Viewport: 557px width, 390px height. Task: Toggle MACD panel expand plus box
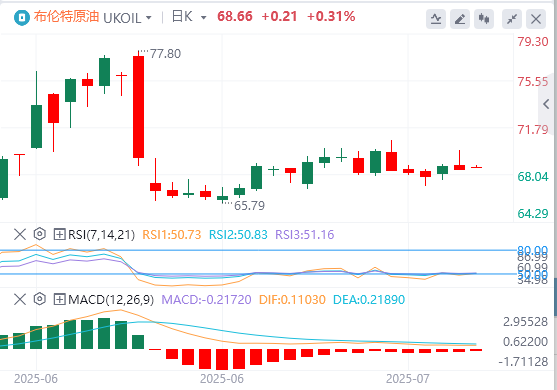pyautogui.click(x=59, y=299)
